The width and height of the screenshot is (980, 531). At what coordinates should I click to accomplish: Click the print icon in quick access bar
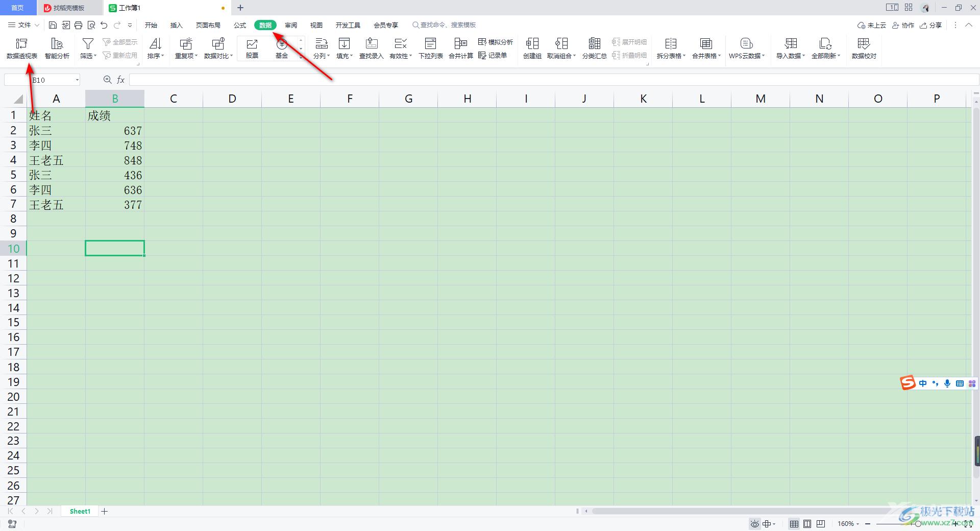pos(78,25)
